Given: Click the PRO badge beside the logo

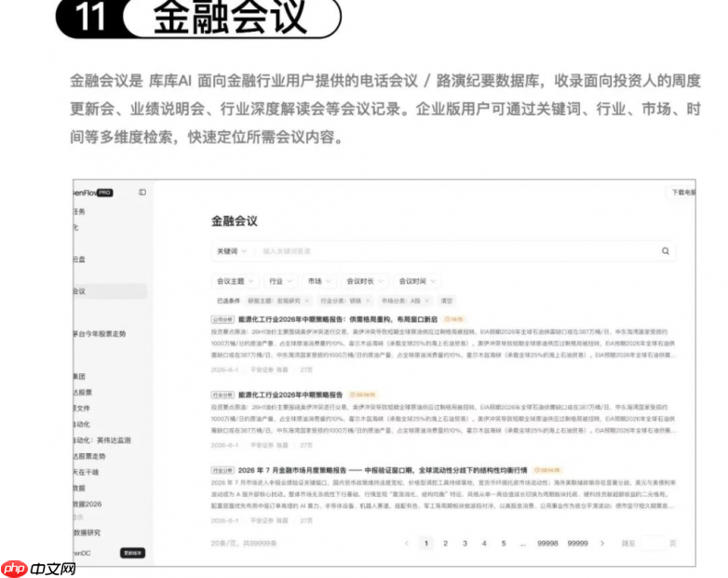Looking at the screenshot, I should pyautogui.click(x=105, y=193).
